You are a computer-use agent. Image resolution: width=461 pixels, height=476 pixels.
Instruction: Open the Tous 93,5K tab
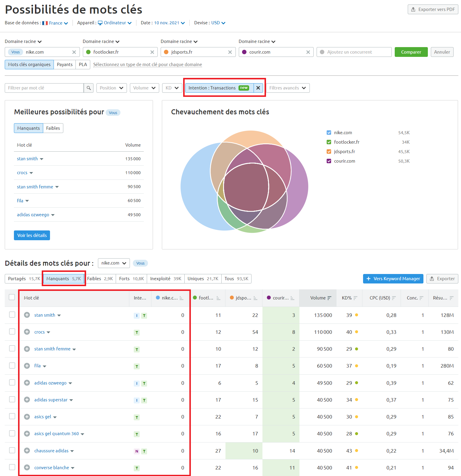coord(236,279)
